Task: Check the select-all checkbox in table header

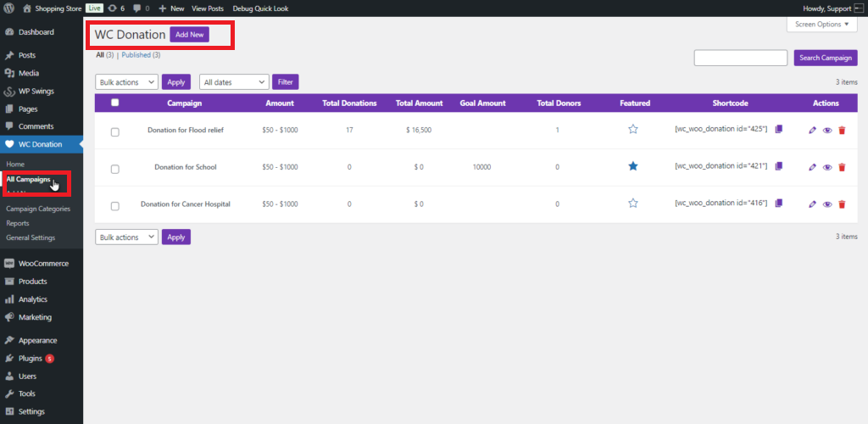Action: point(115,103)
